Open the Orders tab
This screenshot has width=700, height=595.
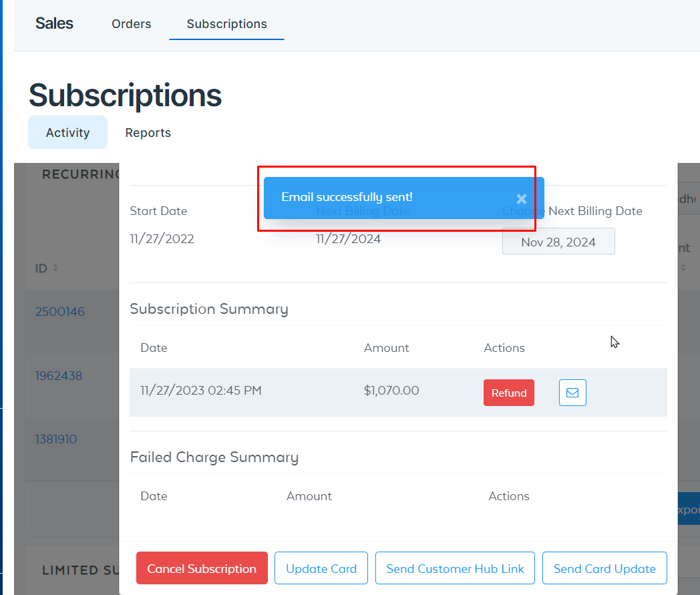[131, 23]
